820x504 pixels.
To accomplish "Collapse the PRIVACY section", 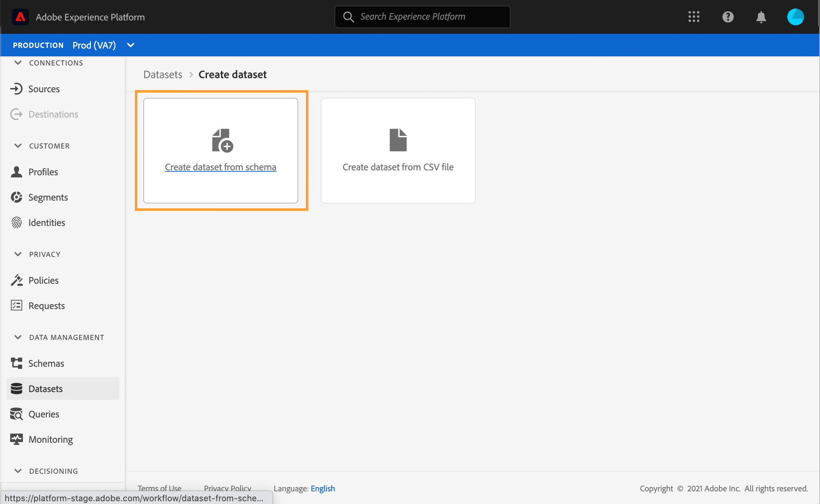I will (18, 254).
